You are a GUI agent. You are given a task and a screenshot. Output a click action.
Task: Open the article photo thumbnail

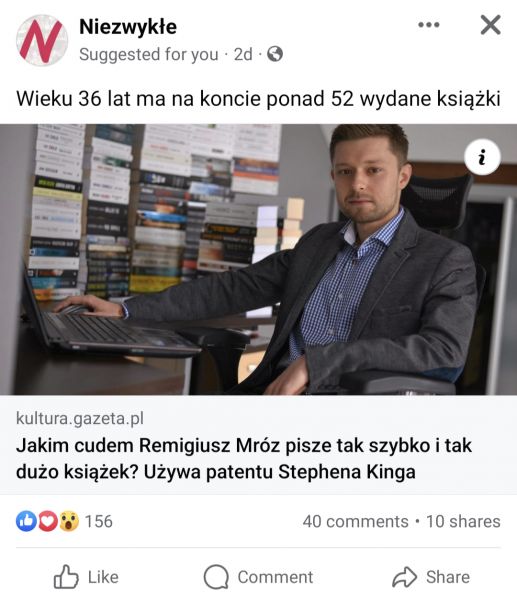coord(258,259)
